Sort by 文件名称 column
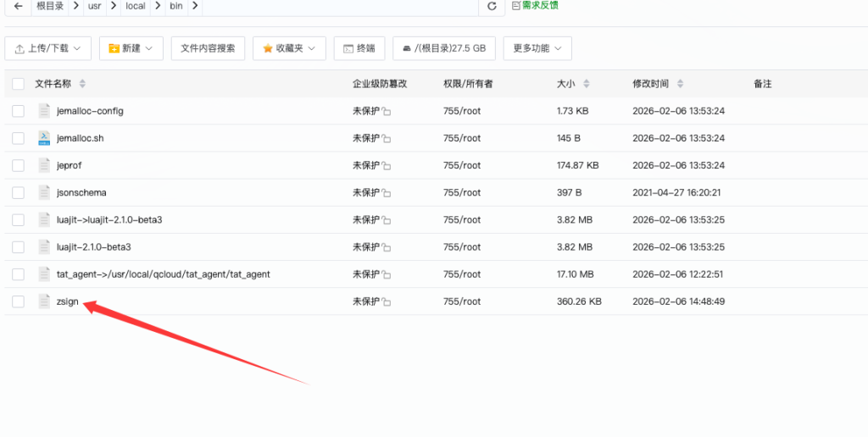Image resolution: width=868 pixels, height=437 pixels. click(x=60, y=84)
